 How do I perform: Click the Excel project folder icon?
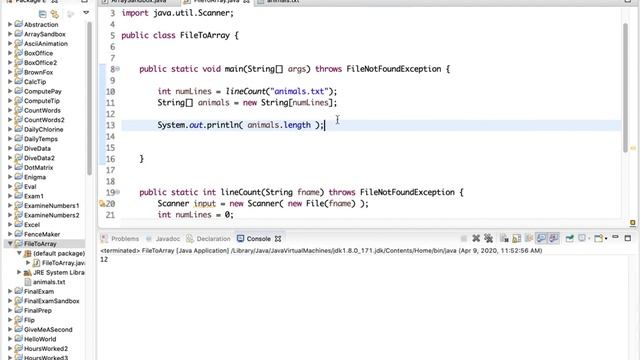pos(18,224)
